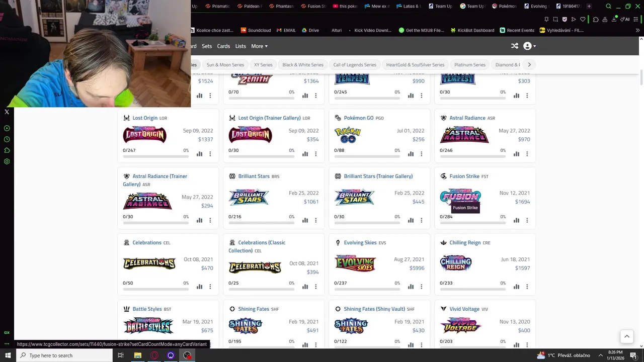Open the Sets menu item
644x362 pixels.
tap(207, 46)
